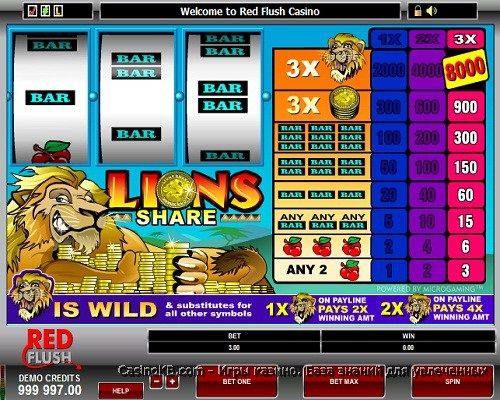The image size is (500, 400).
Task: Click the lion head wild symbol in paytable
Action: [345, 57]
